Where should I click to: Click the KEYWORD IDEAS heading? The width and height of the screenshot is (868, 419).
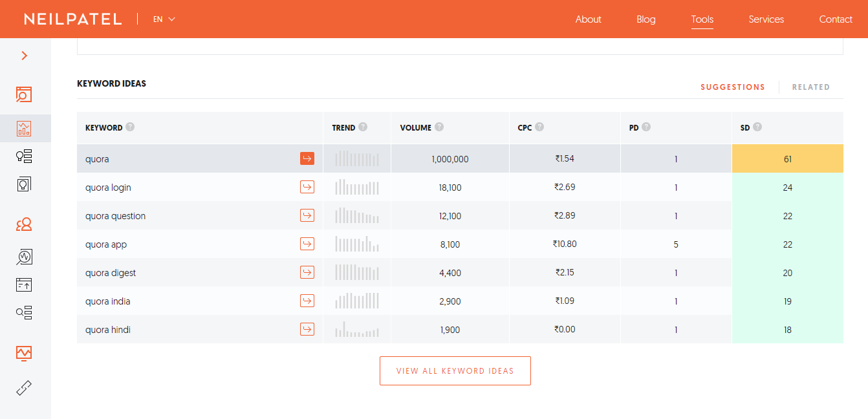coord(111,83)
